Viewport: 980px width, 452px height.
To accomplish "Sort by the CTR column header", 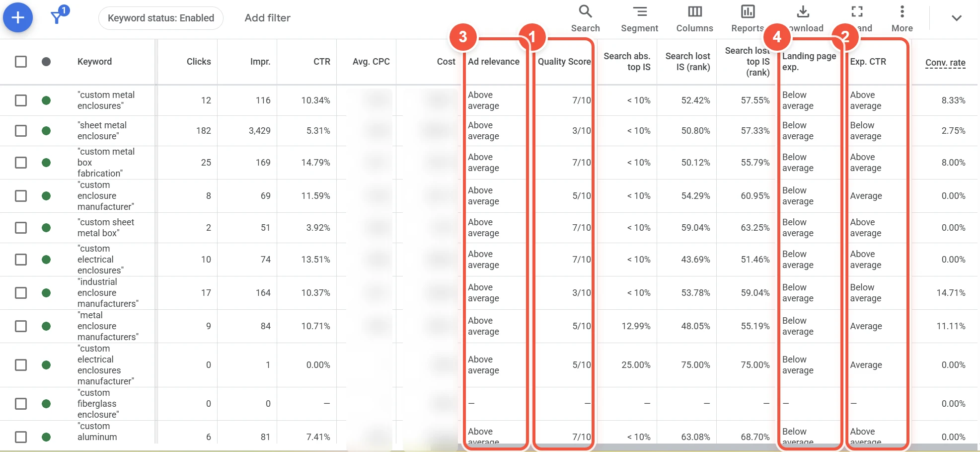I will 321,62.
